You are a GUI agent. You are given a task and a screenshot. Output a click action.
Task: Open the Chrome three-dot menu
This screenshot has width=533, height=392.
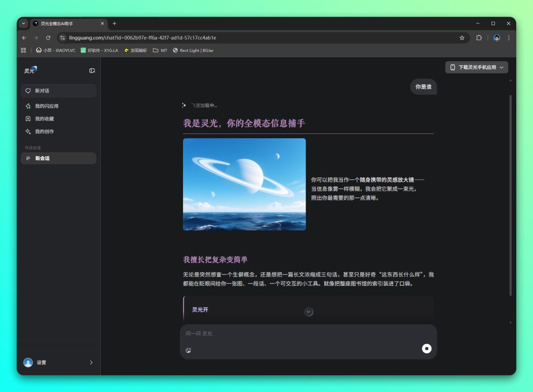[509, 38]
